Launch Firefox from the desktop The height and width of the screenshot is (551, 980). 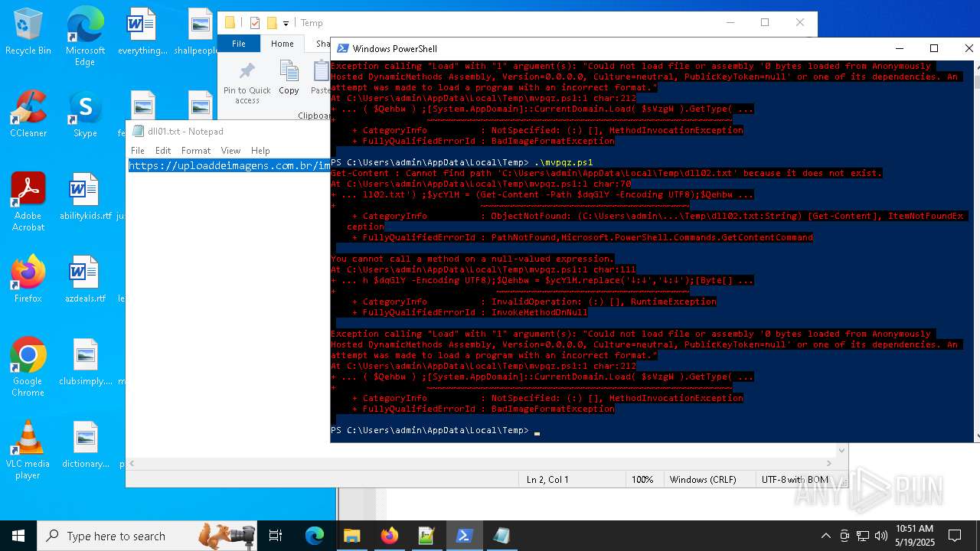[x=28, y=279]
